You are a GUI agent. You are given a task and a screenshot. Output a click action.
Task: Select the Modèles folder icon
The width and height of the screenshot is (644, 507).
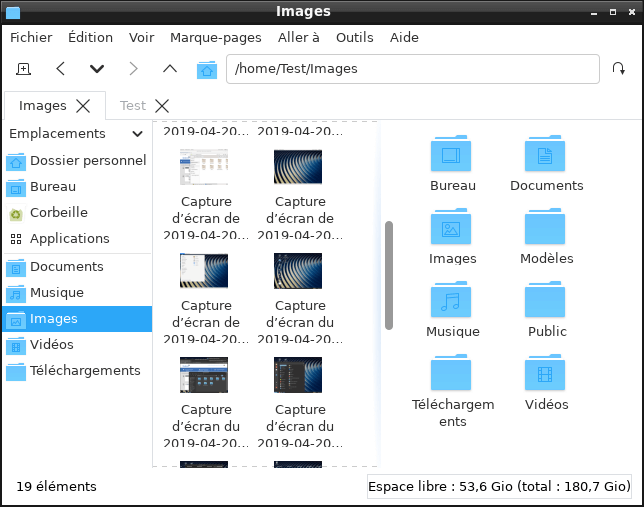tap(545, 226)
